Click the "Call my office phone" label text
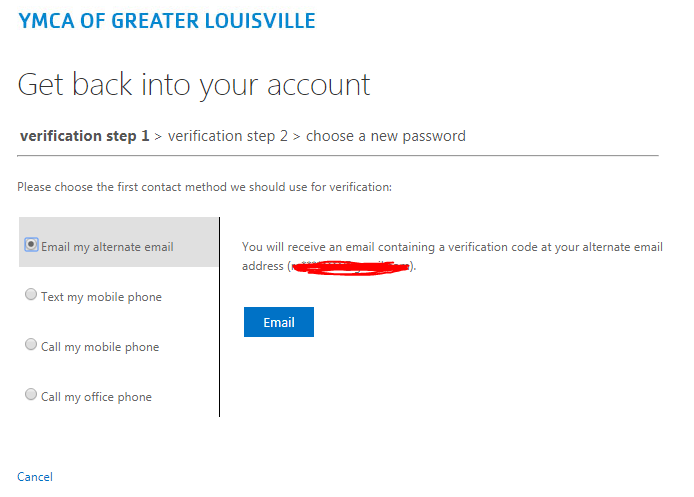The width and height of the screenshot is (694, 497). [x=96, y=397]
